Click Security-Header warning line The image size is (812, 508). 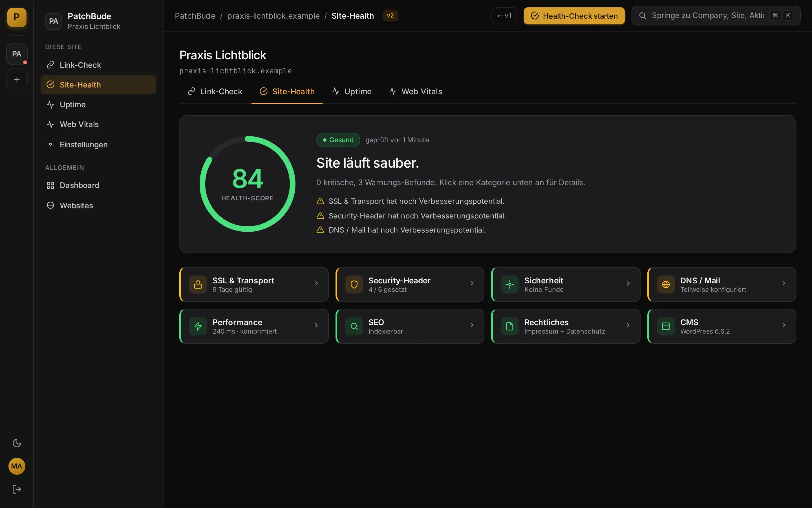[411, 216]
